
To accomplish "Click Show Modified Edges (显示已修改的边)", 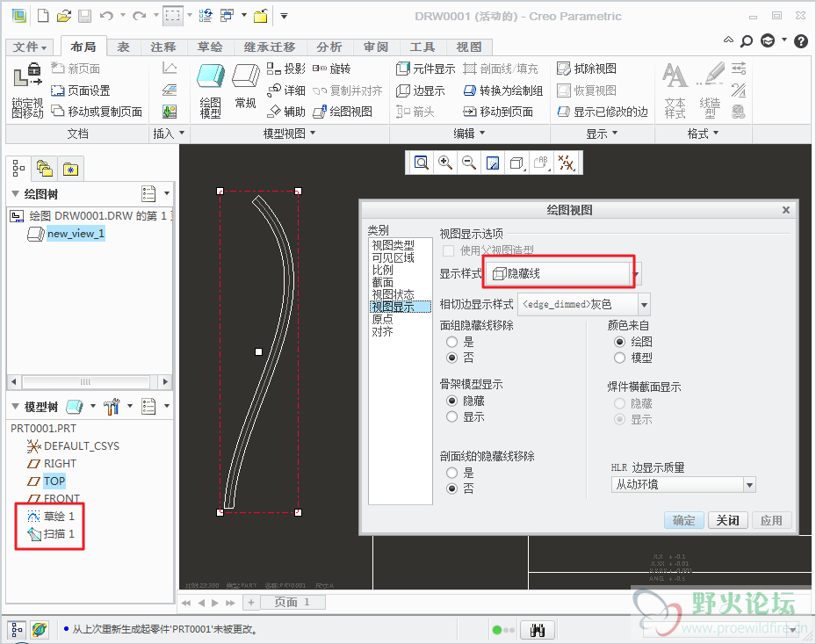I will (602, 112).
